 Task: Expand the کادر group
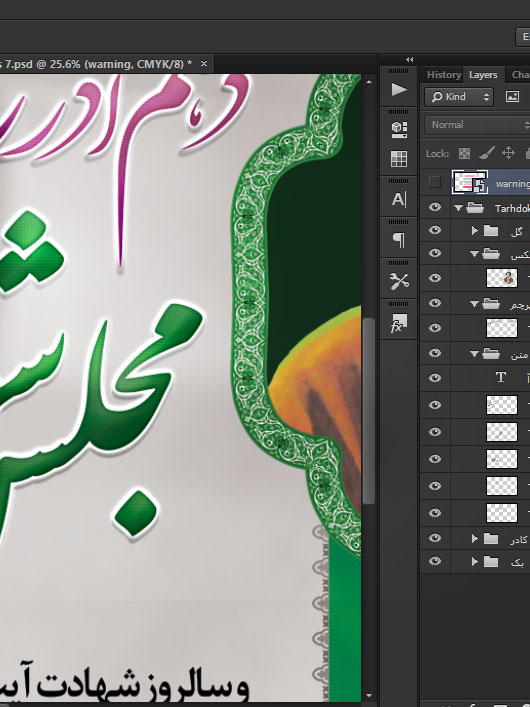[x=475, y=538]
